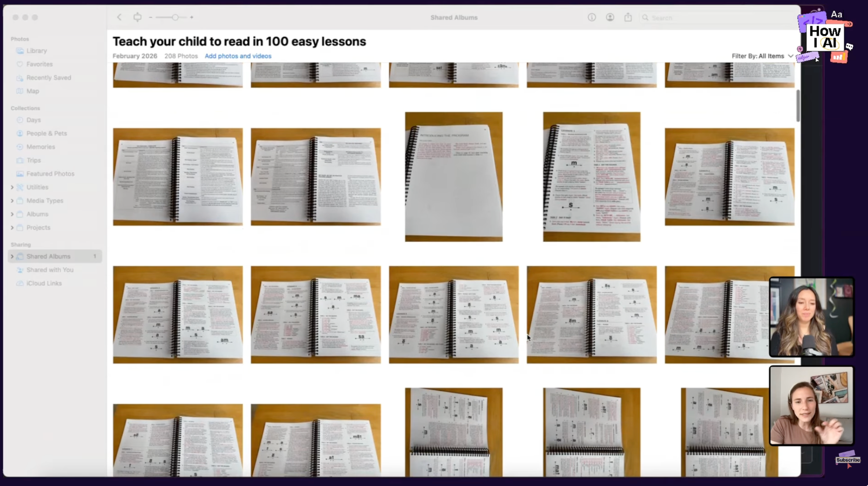
Task: Adjust the thumbnail zoom slider
Action: [174, 18]
